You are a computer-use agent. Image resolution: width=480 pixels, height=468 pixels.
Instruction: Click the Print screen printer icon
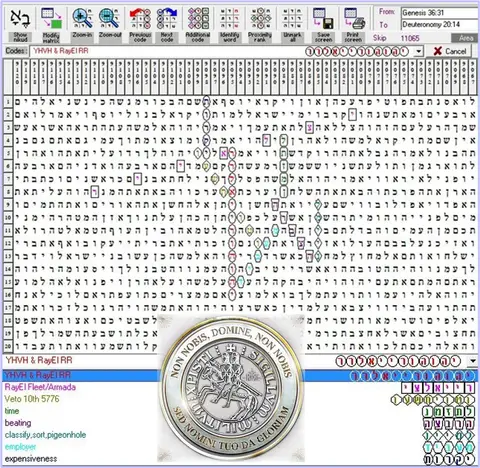(x=354, y=18)
